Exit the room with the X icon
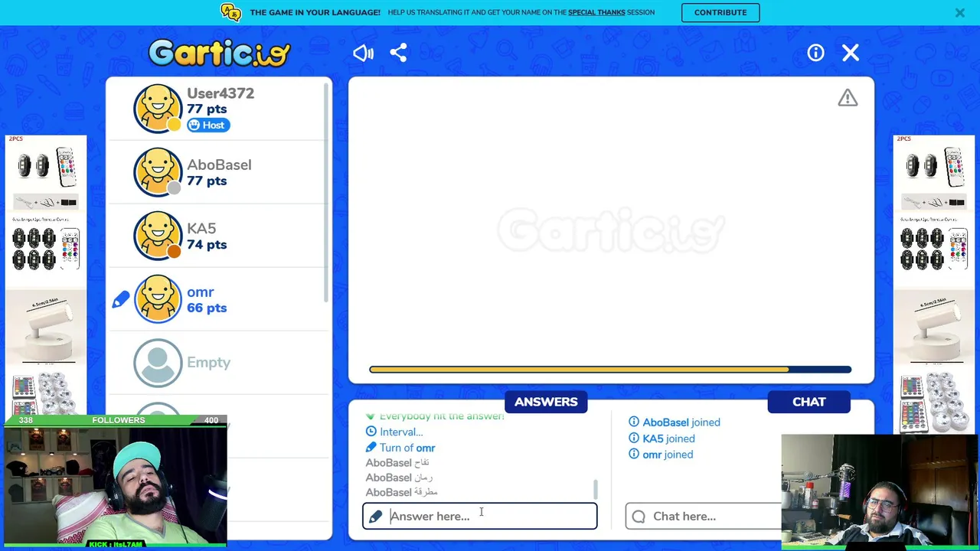 point(851,53)
